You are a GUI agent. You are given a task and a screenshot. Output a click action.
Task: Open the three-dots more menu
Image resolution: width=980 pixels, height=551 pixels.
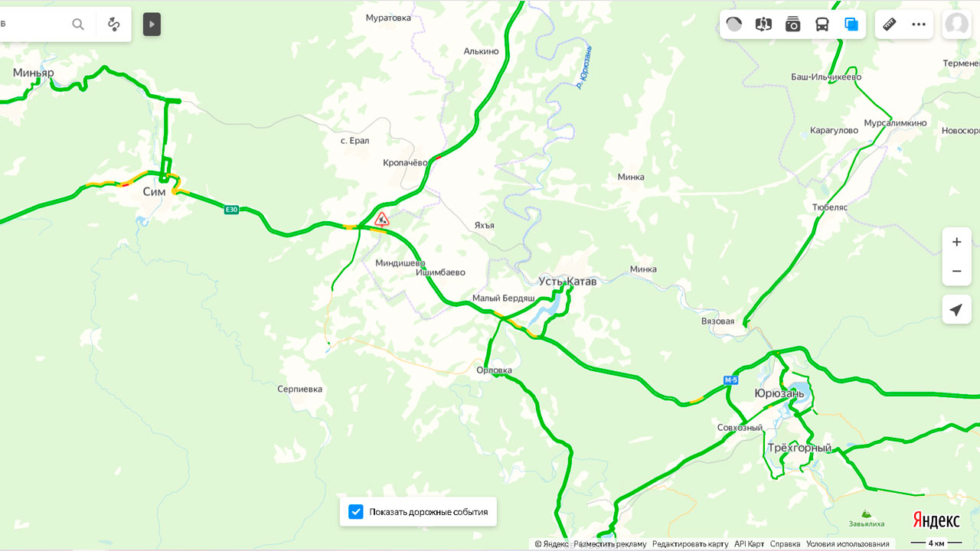[919, 24]
